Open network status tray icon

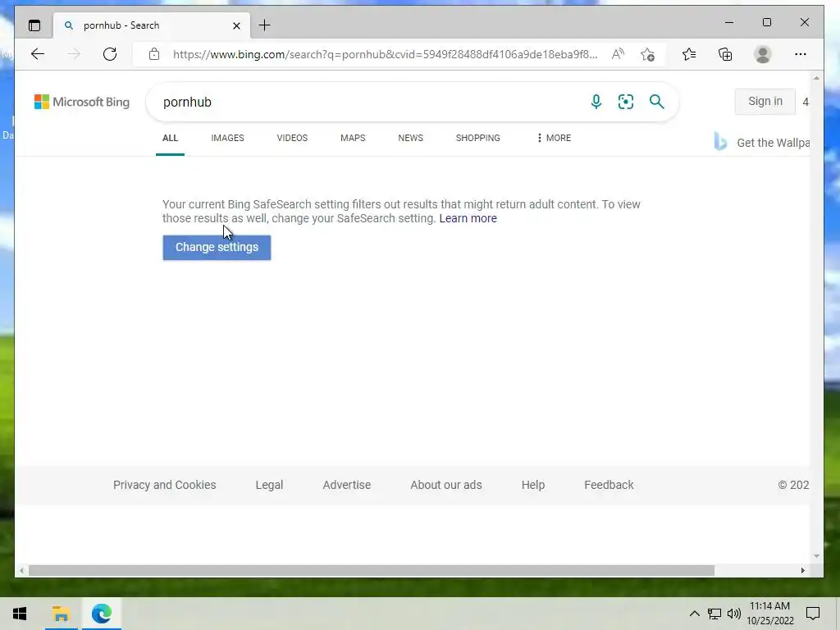(x=714, y=614)
